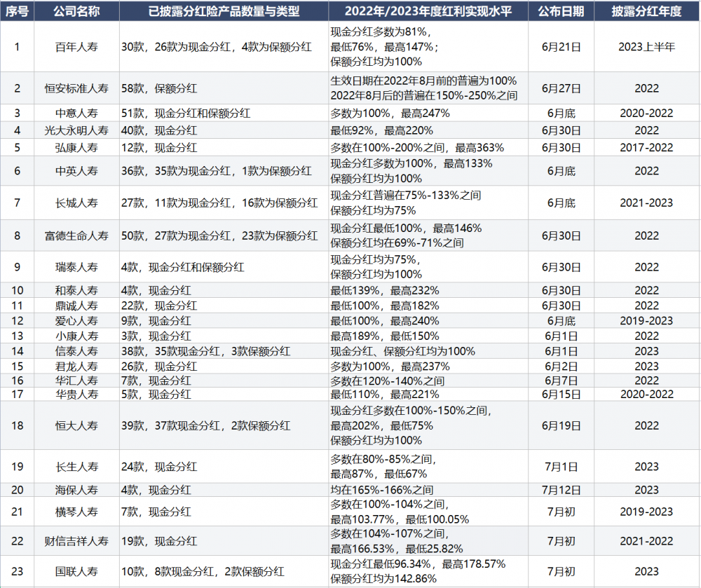The height and width of the screenshot is (588, 701).
Task: Click the 39款，37款现金分红 cell
Action: [x=224, y=425]
